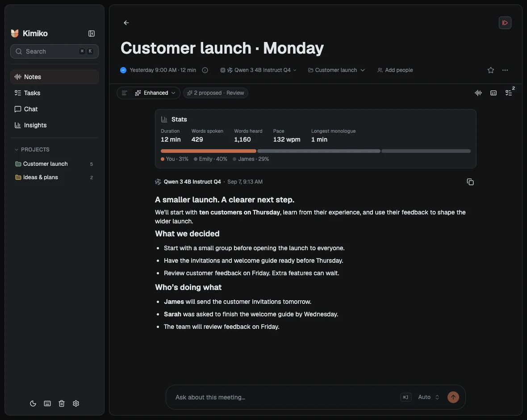This screenshot has width=527, height=420.
Task: Click the raw notes lines icon
Action: (x=124, y=93)
